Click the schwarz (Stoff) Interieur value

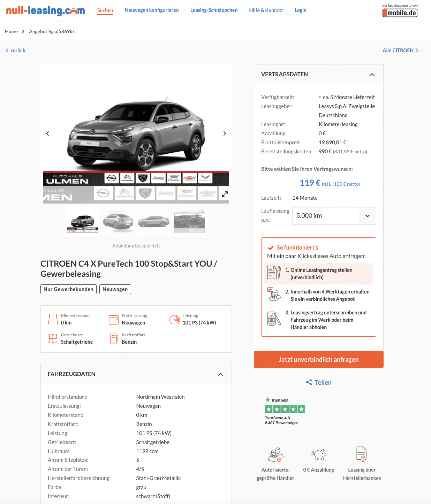coord(153,496)
